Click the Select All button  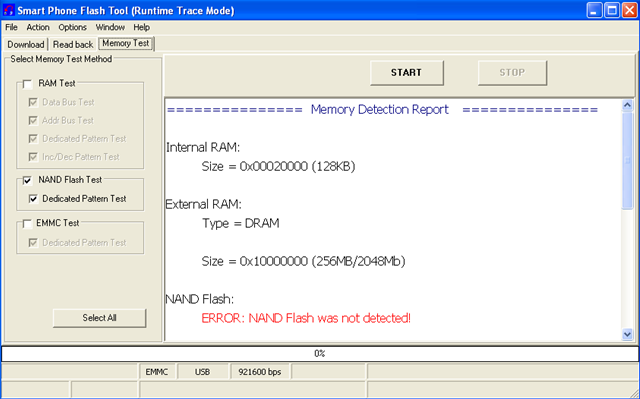tap(99, 318)
